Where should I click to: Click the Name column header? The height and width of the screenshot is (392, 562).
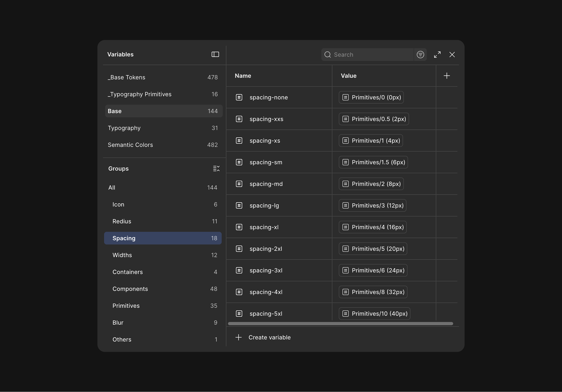pos(243,76)
